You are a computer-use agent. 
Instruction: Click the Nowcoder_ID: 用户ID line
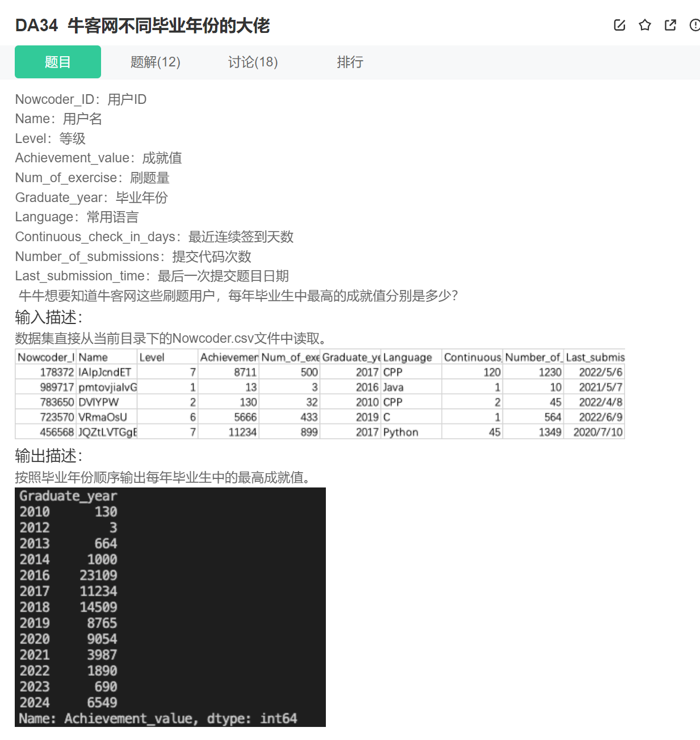81,99
